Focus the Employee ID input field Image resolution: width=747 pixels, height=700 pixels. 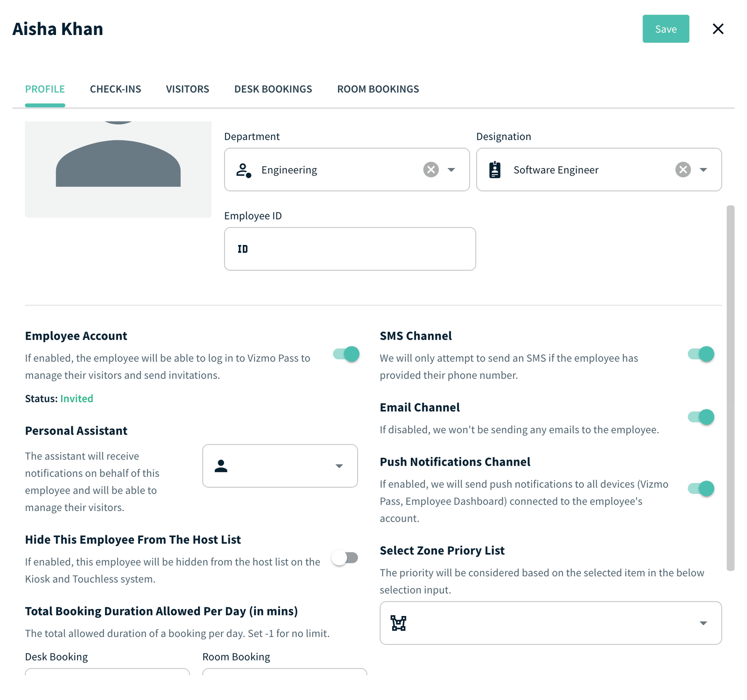click(350, 249)
